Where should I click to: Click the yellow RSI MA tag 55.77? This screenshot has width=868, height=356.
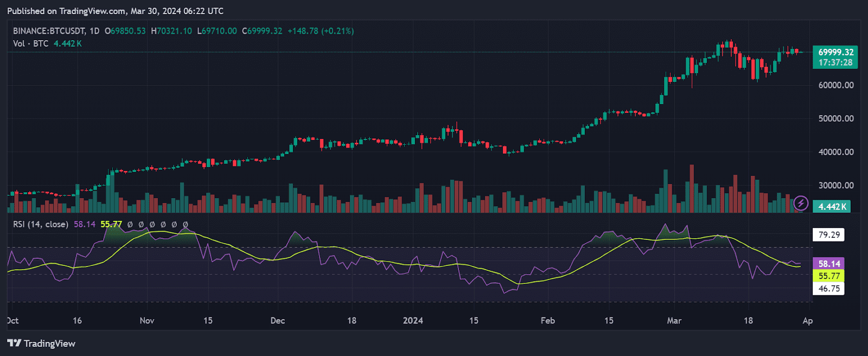829,276
